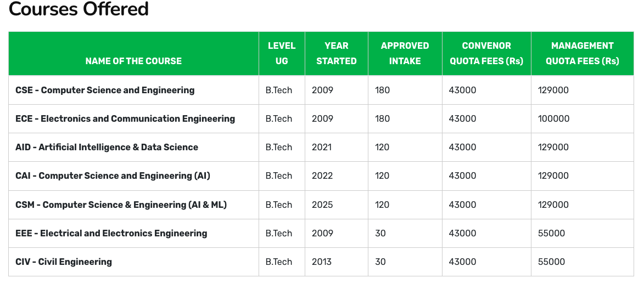The height and width of the screenshot is (289, 644).
Task: Select the Level UG column header
Action: [x=282, y=53]
